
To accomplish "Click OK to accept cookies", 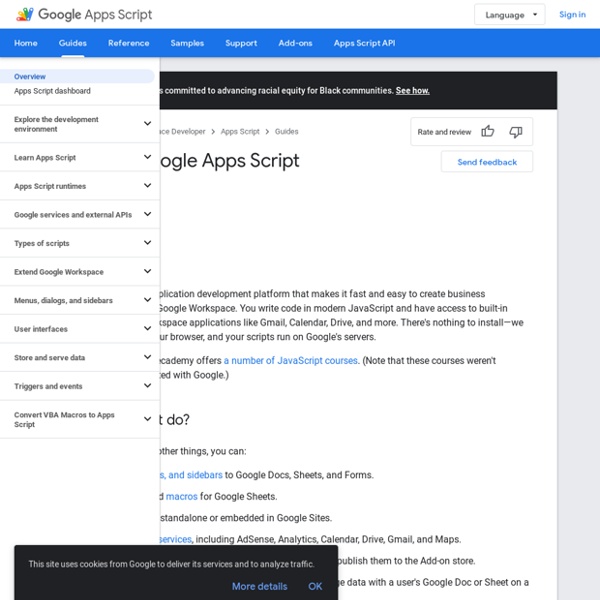I will point(315,586).
